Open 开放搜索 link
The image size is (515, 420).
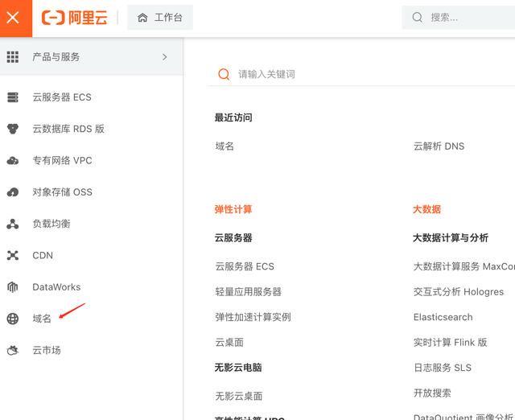432,393
